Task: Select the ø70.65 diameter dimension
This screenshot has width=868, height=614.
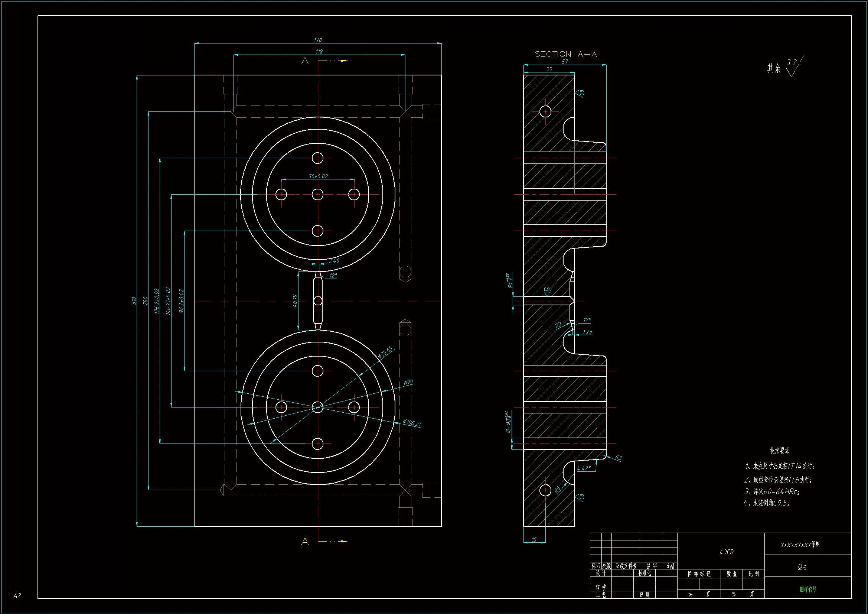Action: coord(385,352)
